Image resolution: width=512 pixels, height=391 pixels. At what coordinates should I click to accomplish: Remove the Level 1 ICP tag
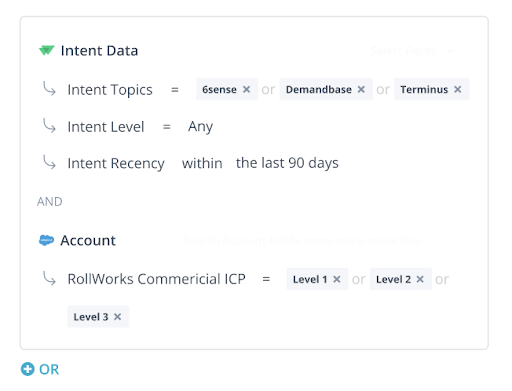(x=337, y=279)
